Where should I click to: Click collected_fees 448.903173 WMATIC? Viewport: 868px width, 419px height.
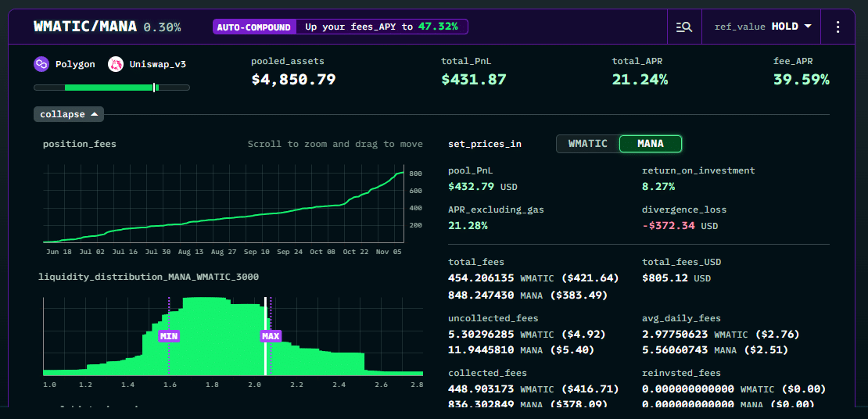[x=500, y=389]
